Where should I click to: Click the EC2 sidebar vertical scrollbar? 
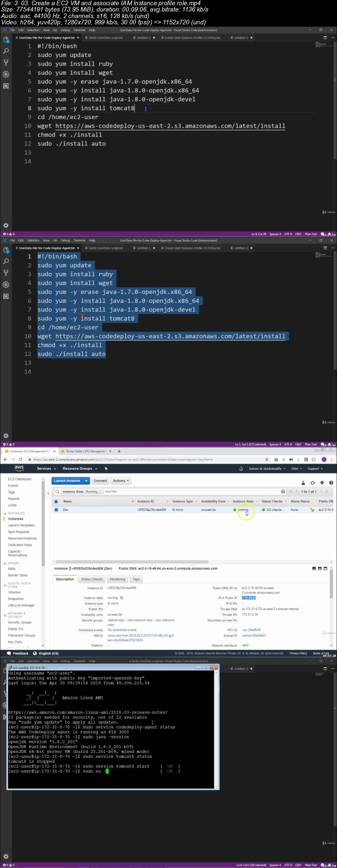point(43,524)
